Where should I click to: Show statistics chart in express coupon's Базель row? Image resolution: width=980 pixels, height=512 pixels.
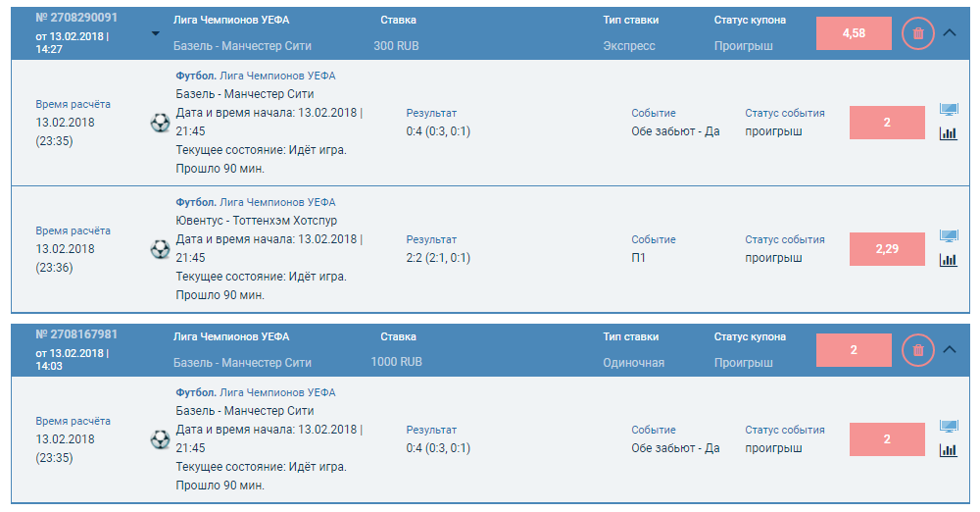pyautogui.click(x=948, y=133)
